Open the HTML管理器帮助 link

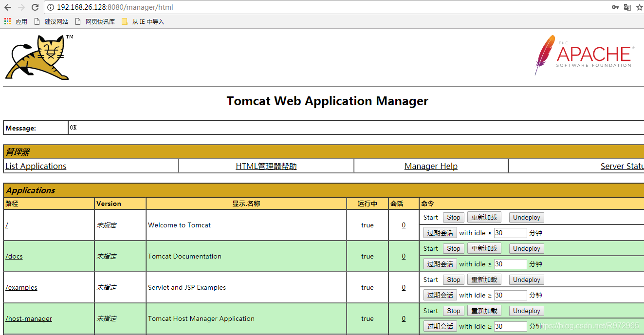pos(266,166)
